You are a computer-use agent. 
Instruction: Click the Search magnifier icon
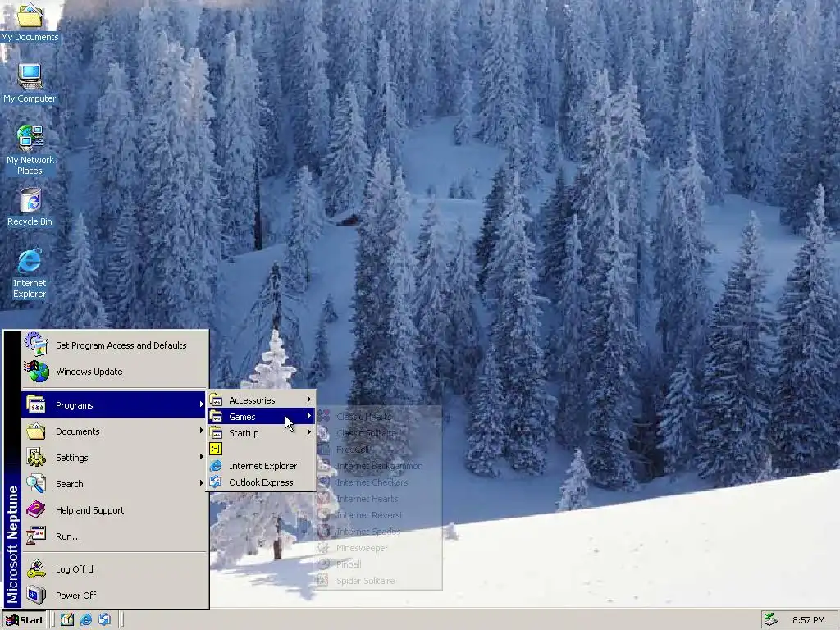pos(36,483)
